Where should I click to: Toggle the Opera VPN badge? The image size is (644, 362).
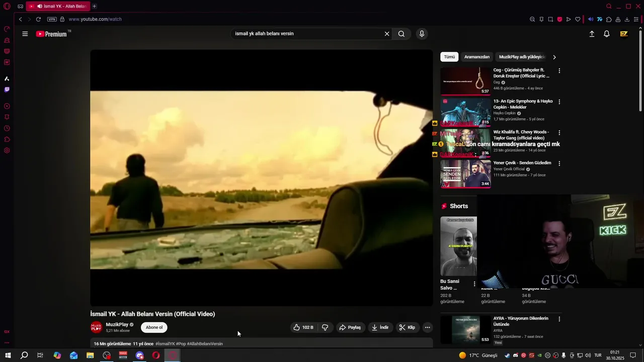(52, 19)
